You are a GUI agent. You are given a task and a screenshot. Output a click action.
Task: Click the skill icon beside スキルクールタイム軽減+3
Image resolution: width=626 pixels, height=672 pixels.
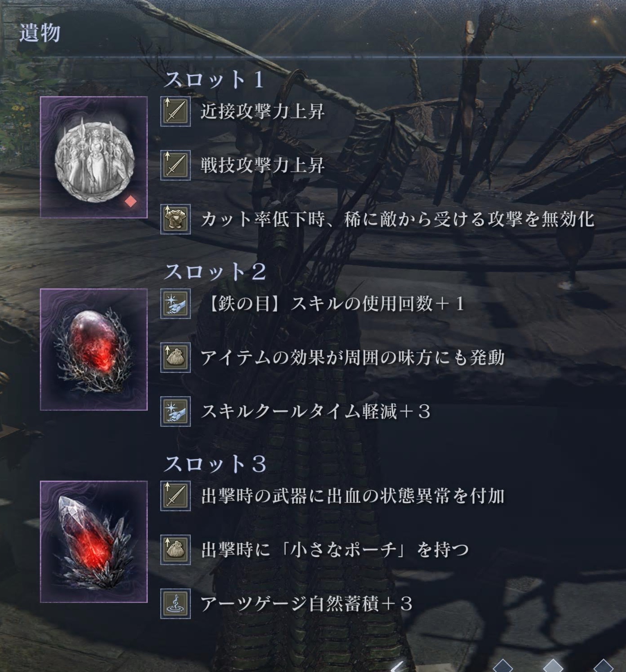pos(176,411)
